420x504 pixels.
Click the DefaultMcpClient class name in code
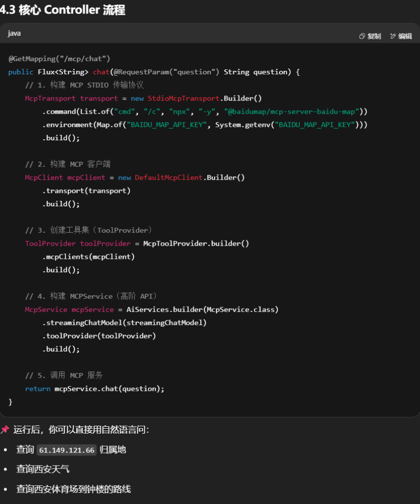point(168,177)
